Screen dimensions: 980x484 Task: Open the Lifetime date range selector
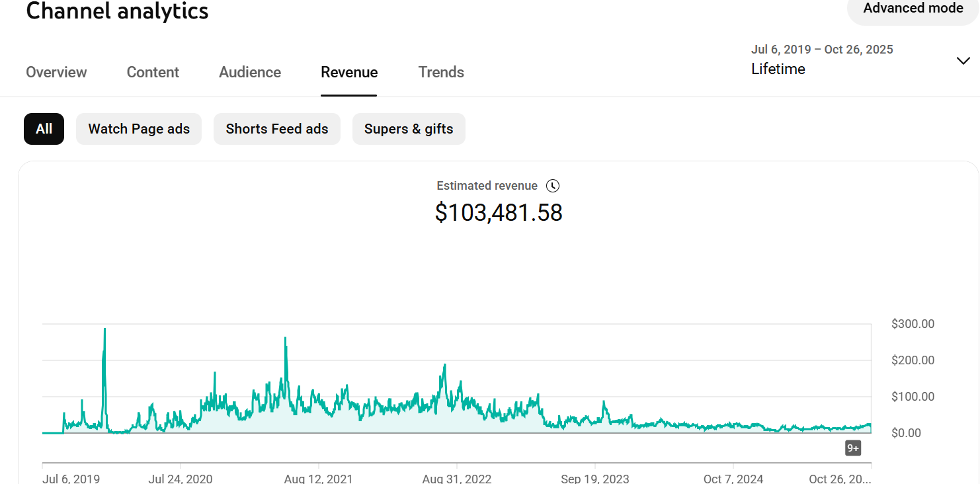coord(778,69)
